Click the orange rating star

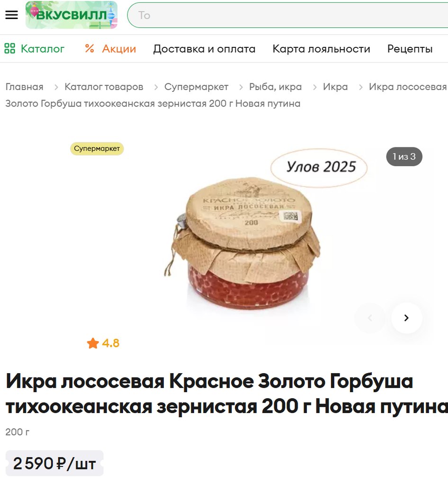point(93,343)
